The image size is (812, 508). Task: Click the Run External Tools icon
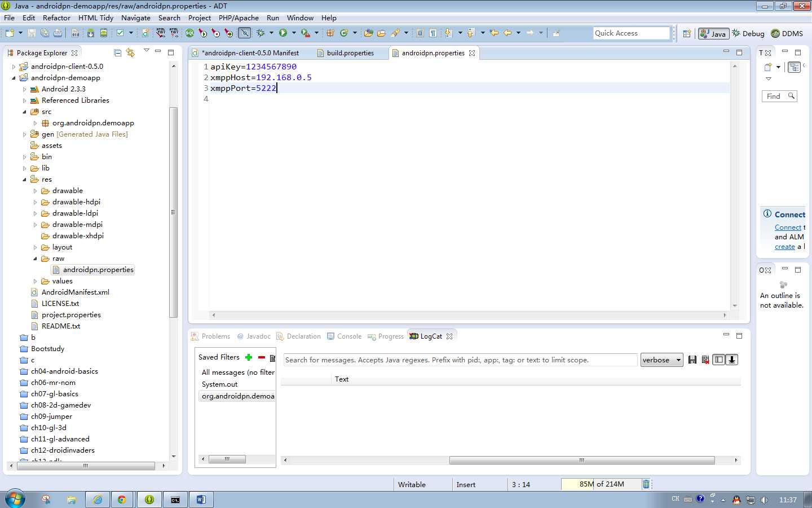[x=305, y=33]
